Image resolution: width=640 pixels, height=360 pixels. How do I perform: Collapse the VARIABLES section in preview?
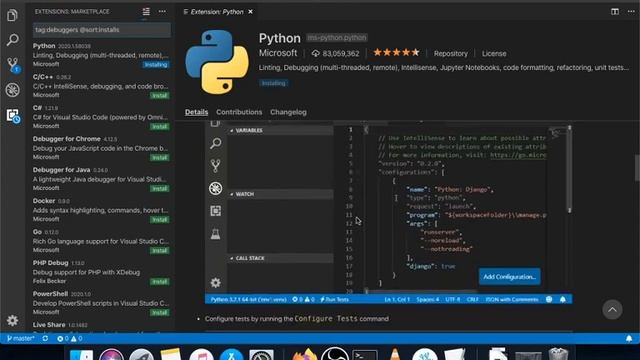(x=280, y=130)
